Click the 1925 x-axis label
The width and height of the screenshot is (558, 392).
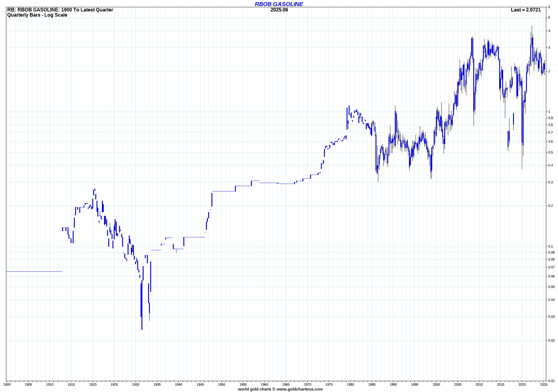(114, 384)
